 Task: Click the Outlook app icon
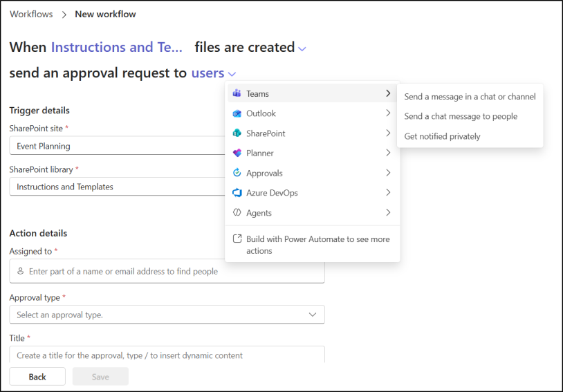pyautogui.click(x=237, y=113)
